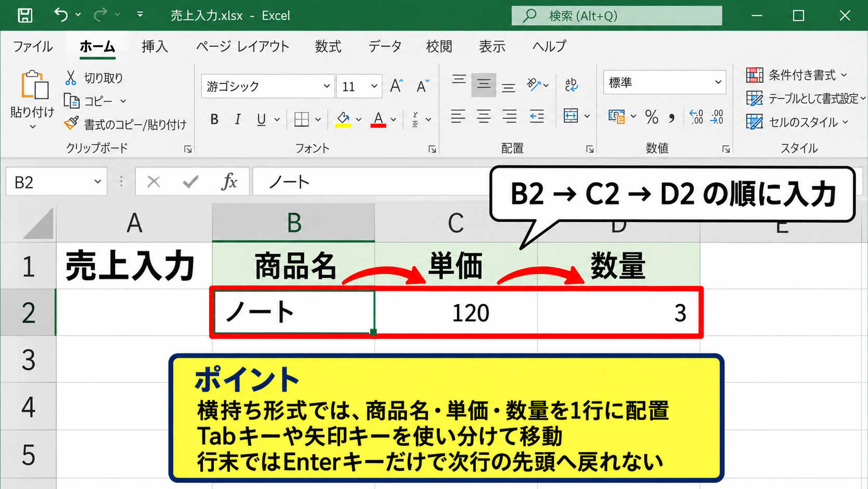
Task: Click the orientation angle text icon
Action: [x=534, y=84]
